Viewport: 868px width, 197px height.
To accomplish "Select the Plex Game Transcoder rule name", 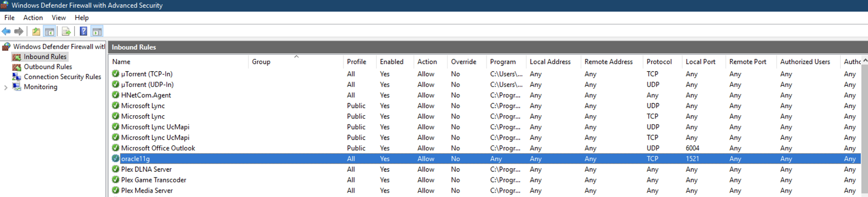I will click(x=154, y=180).
